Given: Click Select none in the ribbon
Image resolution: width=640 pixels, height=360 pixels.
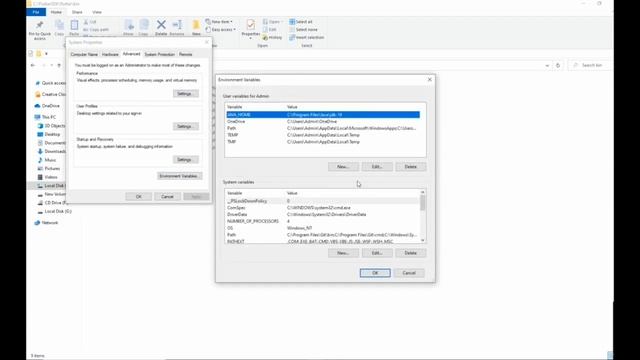Looking at the screenshot, I should 303,29.
